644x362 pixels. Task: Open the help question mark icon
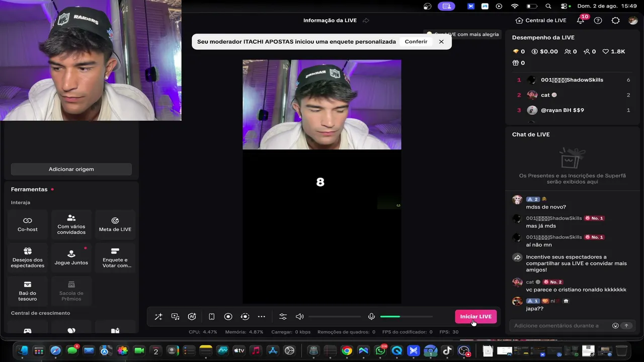(598, 21)
